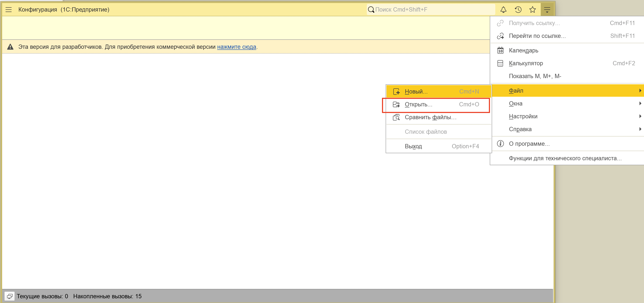Image resolution: width=644 pixels, height=303 pixels.
Task: Click the search magnifier icon
Action: click(371, 9)
